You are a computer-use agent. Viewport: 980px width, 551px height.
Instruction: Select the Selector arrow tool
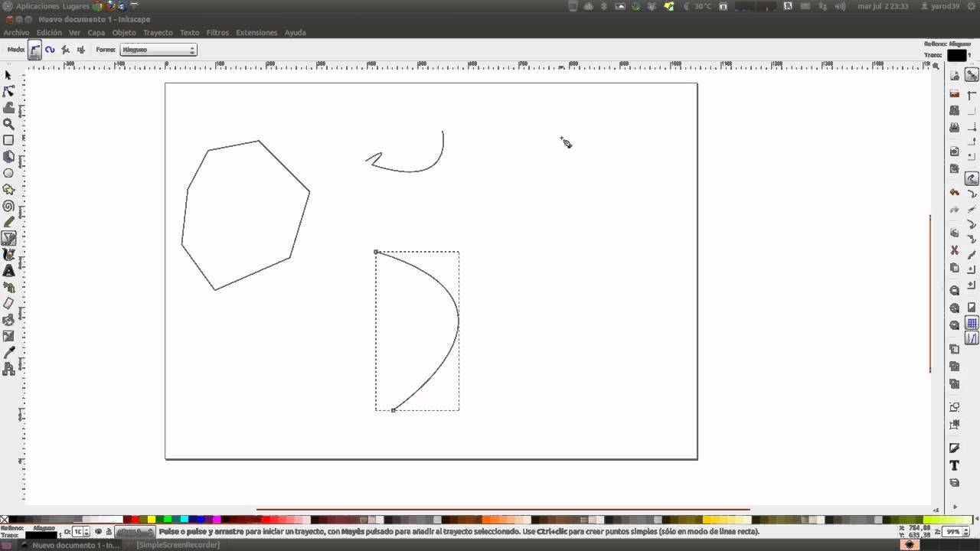8,75
